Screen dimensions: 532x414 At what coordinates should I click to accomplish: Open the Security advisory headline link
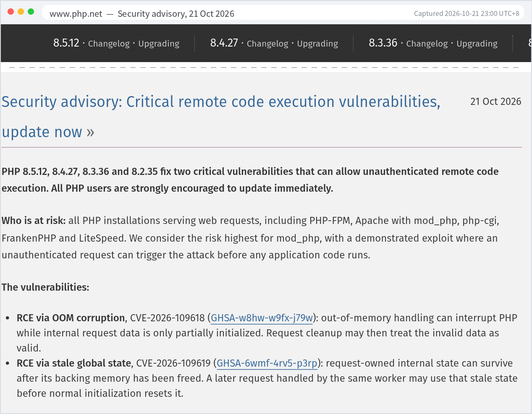pos(221,117)
